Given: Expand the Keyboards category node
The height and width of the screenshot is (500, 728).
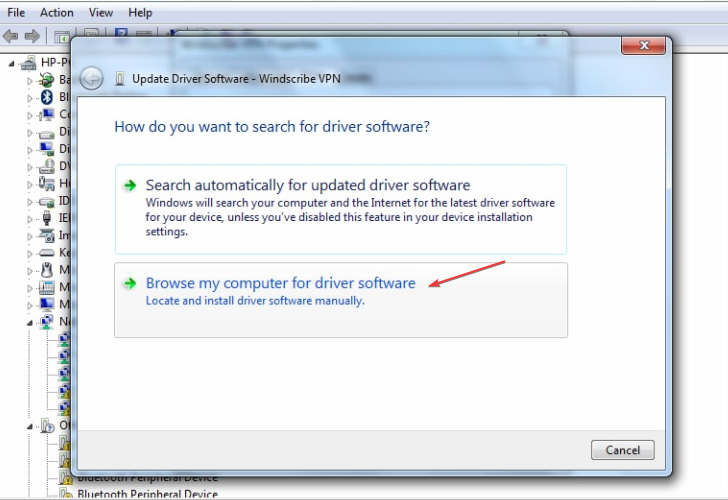Looking at the screenshot, I should coord(30,254).
